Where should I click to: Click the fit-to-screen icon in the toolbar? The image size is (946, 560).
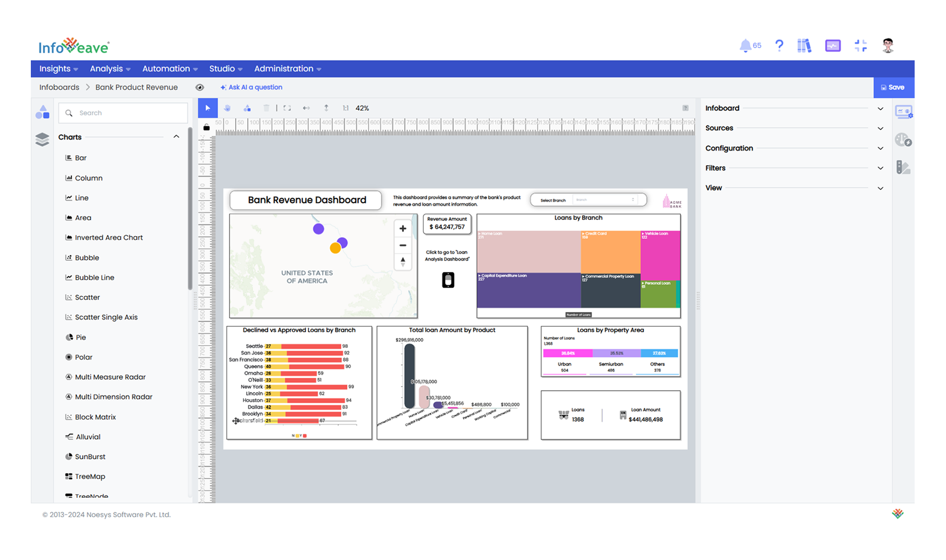click(x=286, y=108)
